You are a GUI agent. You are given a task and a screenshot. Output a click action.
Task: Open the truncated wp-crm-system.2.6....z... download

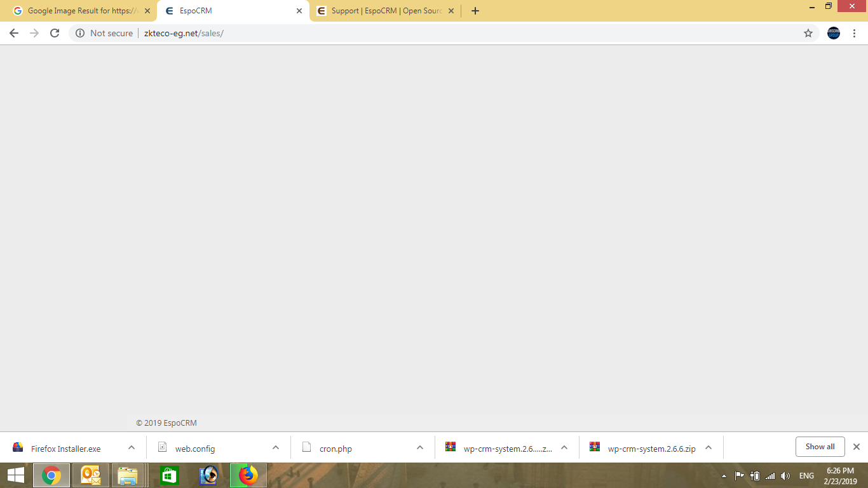click(x=499, y=449)
